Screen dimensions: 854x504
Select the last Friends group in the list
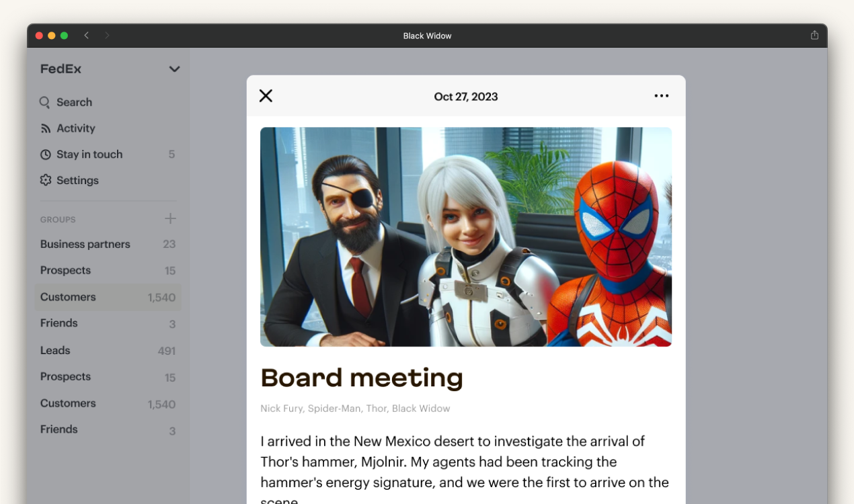[x=108, y=429]
